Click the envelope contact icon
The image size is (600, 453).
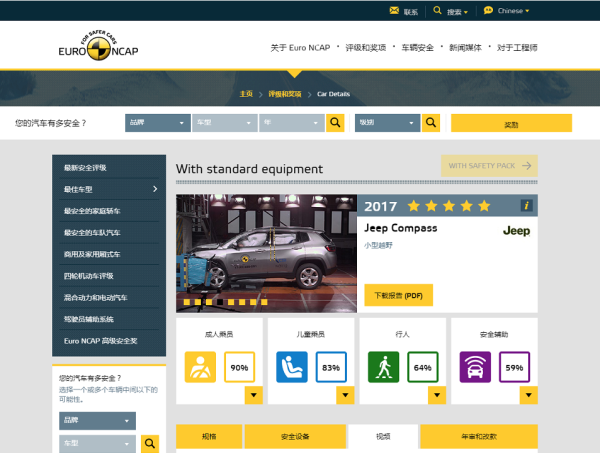394,10
